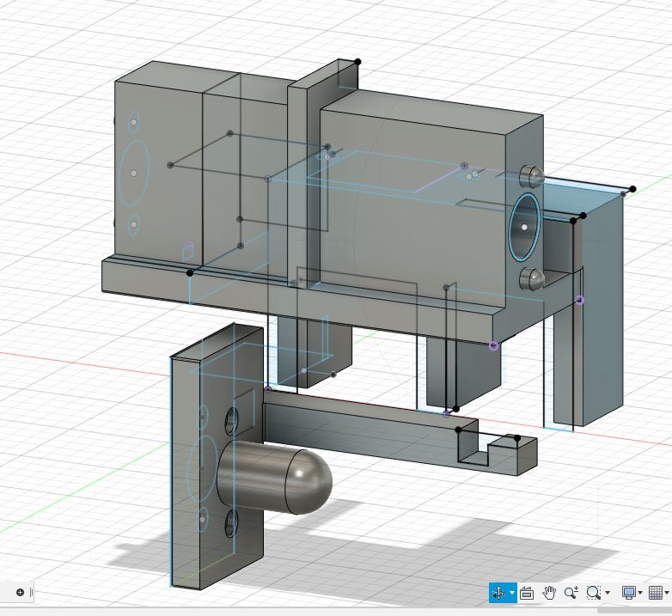Expand the Grid and Snaps dropdown arrow
Image resolution: width=672 pixels, height=616 pixels.
(668, 594)
